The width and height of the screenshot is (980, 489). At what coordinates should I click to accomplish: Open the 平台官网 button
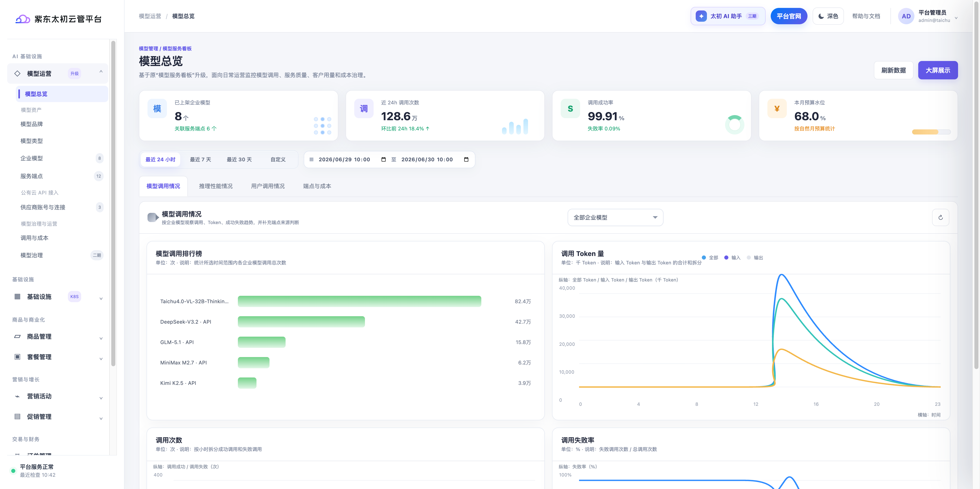pyautogui.click(x=789, y=16)
